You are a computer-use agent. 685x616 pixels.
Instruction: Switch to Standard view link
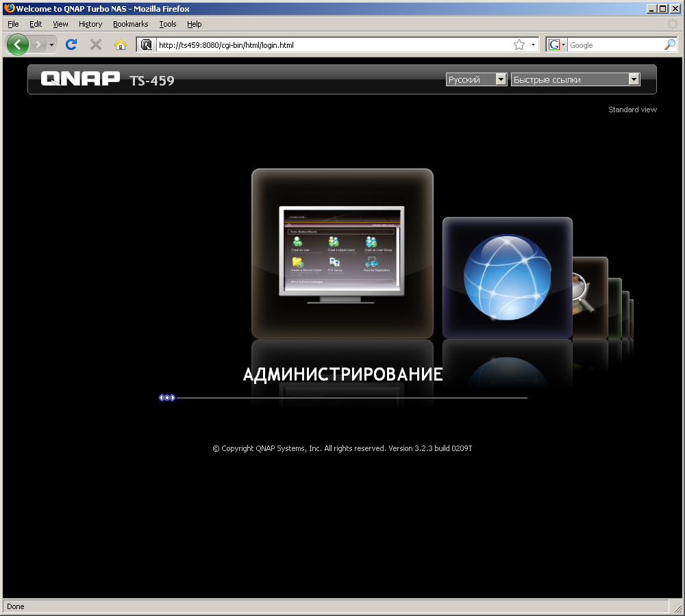[x=632, y=110]
